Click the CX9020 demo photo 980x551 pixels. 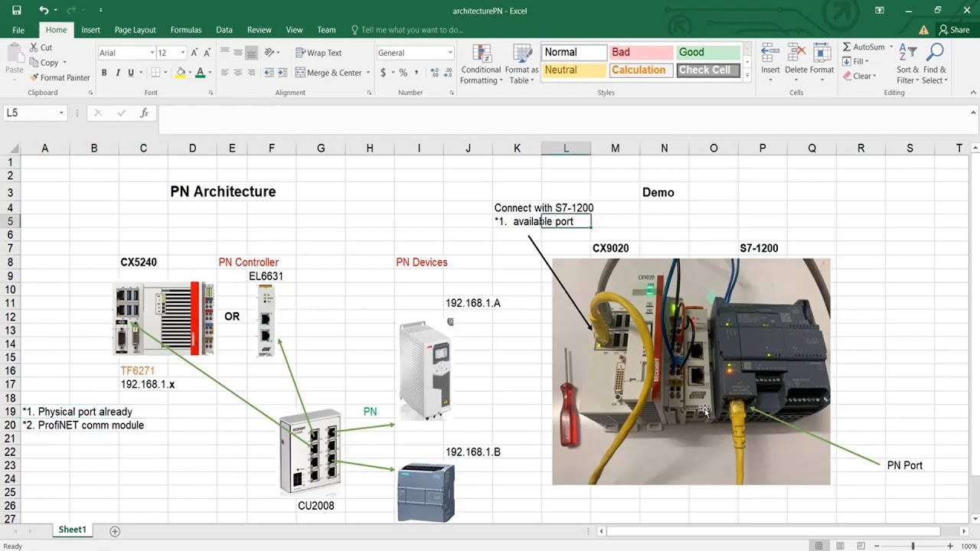[691, 371]
